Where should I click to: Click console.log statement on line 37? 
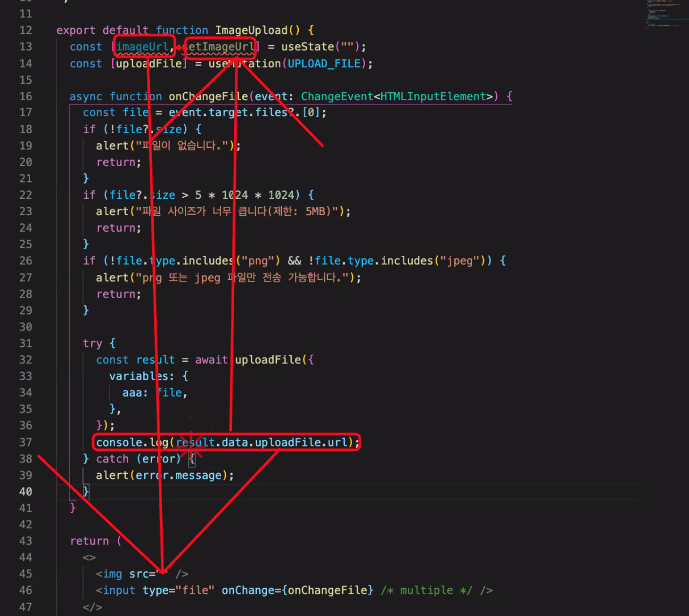point(228,442)
